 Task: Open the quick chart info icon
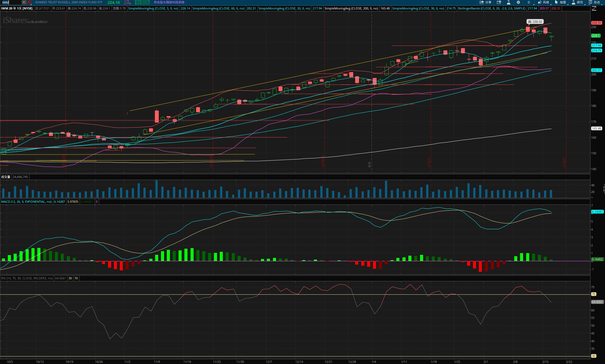point(499,2)
